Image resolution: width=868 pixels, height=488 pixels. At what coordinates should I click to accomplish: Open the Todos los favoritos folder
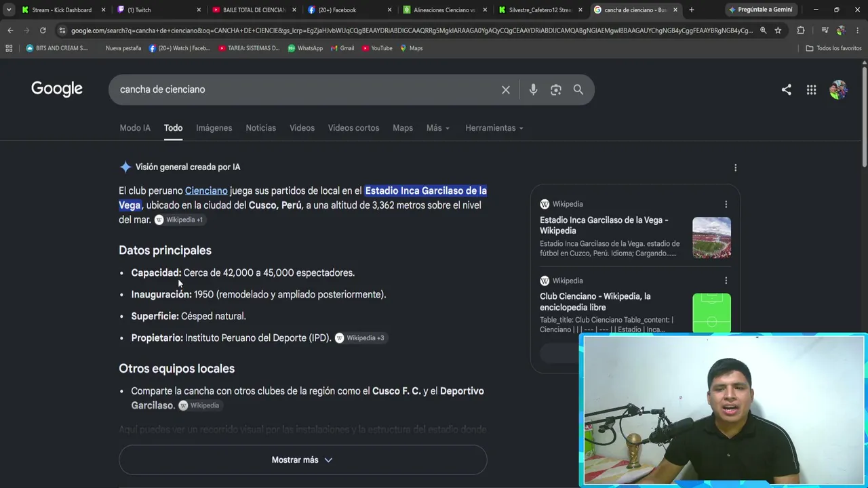point(833,48)
